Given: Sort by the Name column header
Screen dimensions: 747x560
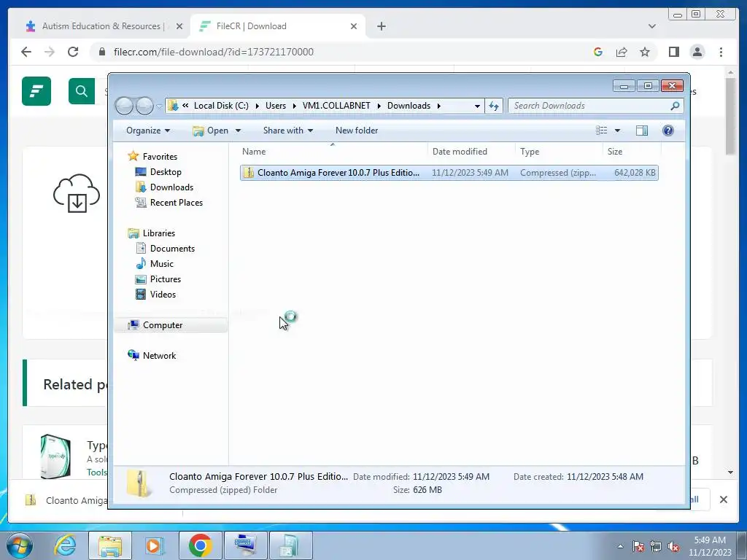Looking at the screenshot, I should (333, 152).
